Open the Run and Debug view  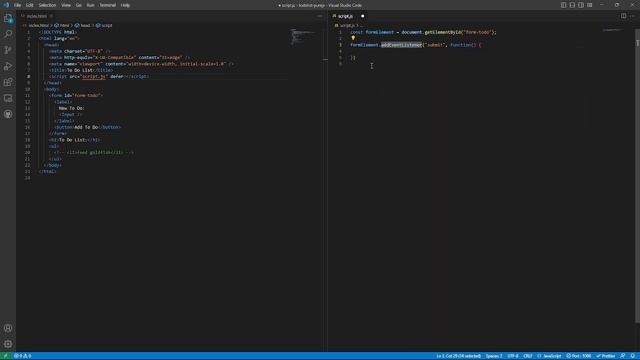coord(8,66)
